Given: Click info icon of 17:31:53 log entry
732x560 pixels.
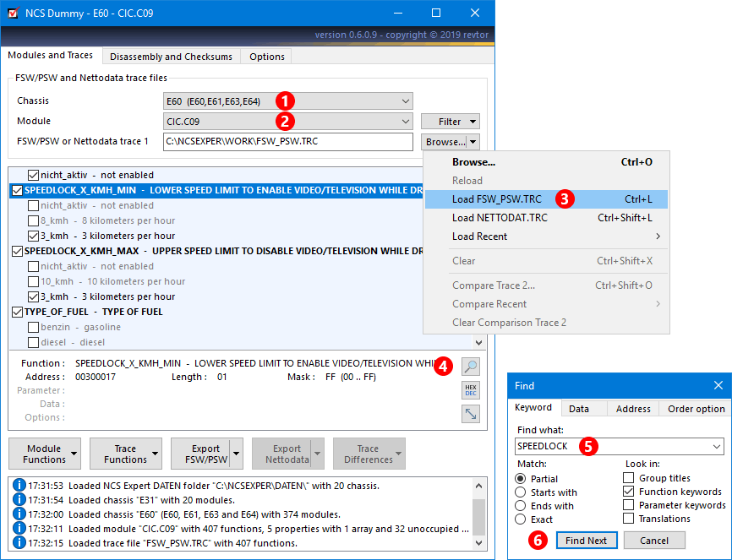Looking at the screenshot, I should pos(19,486).
